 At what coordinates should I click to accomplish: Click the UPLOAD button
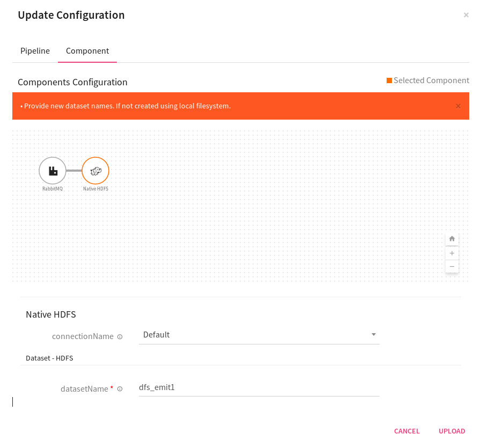pyautogui.click(x=452, y=431)
